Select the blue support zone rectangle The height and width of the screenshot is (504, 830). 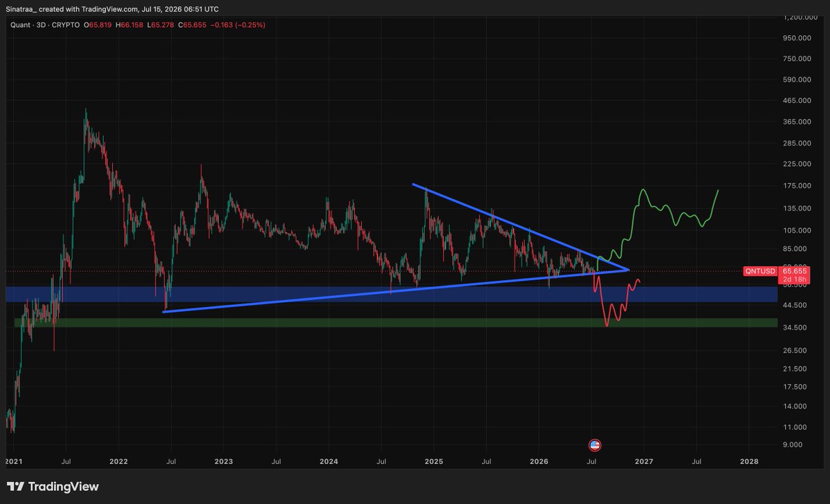[x=391, y=294]
